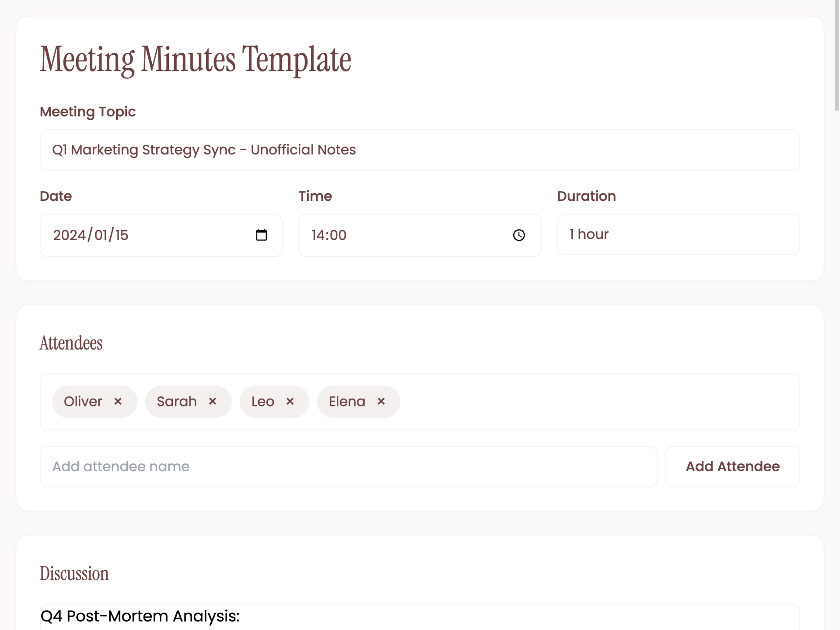The height and width of the screenshot is (630, 840).
Task: Delete Leo from the attendee list
Action: 290,401
